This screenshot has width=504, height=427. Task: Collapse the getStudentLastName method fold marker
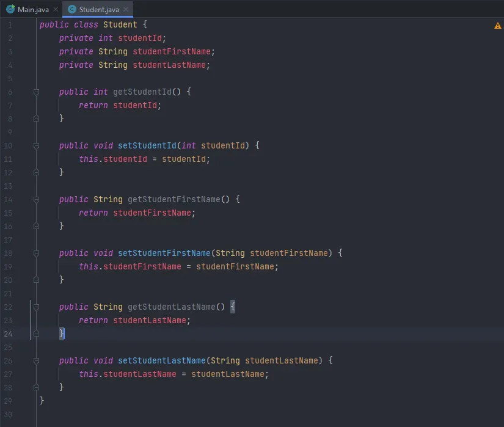click(x=36, y=307)
